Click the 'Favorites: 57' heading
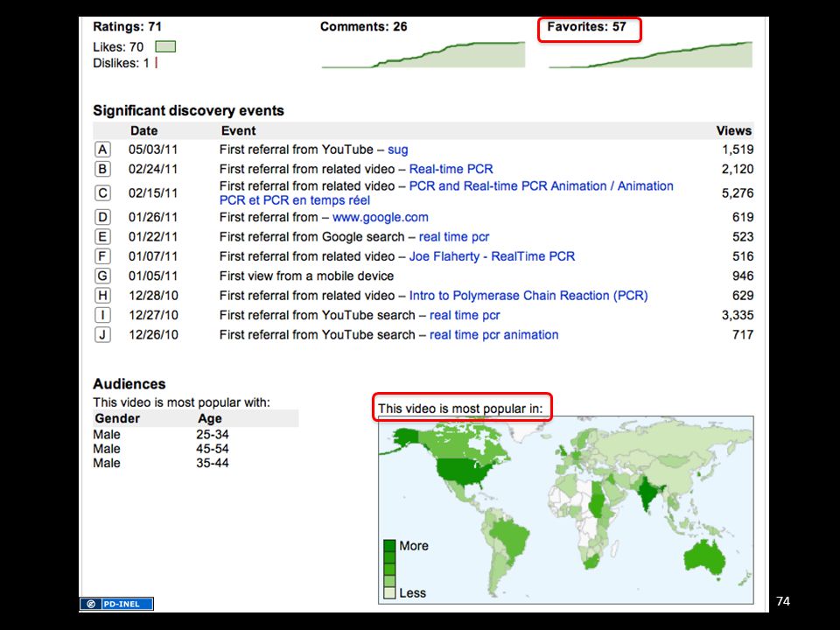This screenshot has height=630, width=840. click(586, 27)
